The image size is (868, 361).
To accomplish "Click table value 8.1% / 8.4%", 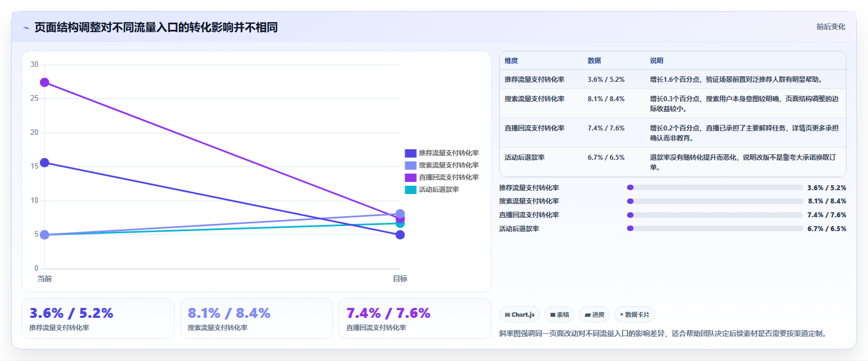I will [606, 99].
